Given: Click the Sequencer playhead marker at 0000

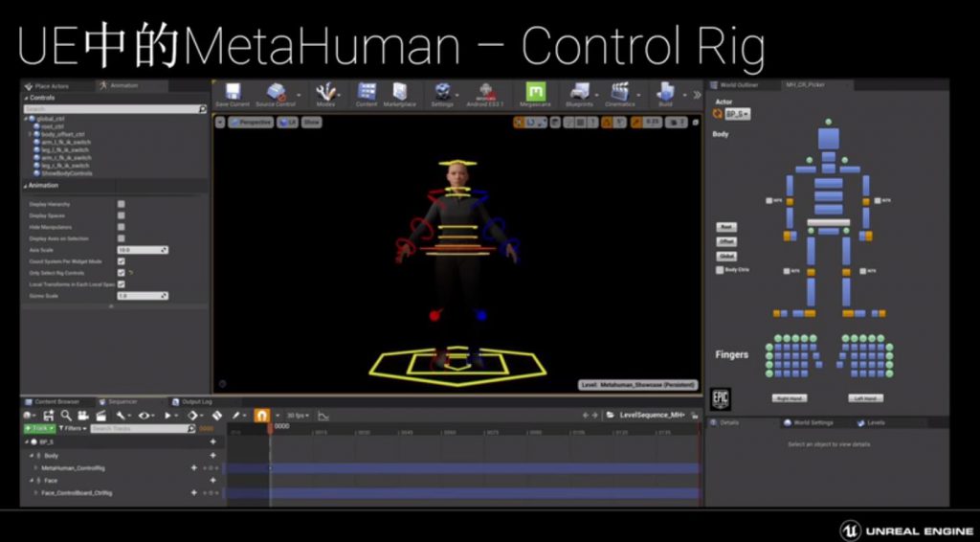Looking at the screenshot, I should point(270,428).
